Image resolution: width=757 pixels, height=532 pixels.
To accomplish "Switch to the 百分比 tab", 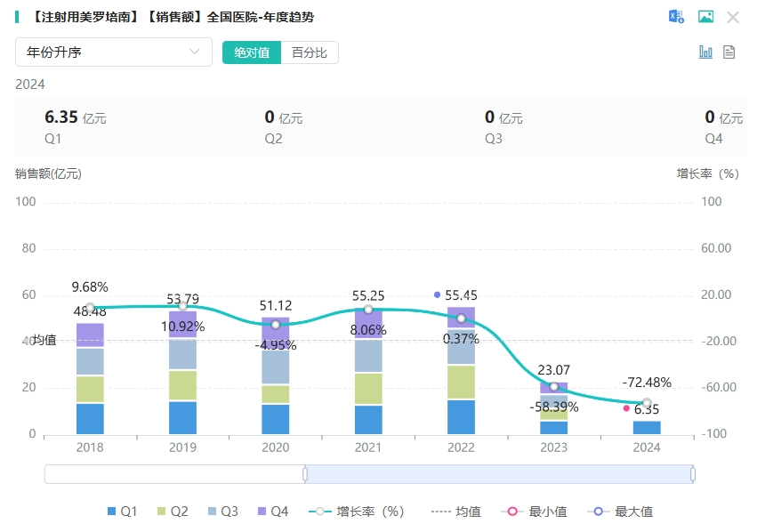I will point(310,52).
